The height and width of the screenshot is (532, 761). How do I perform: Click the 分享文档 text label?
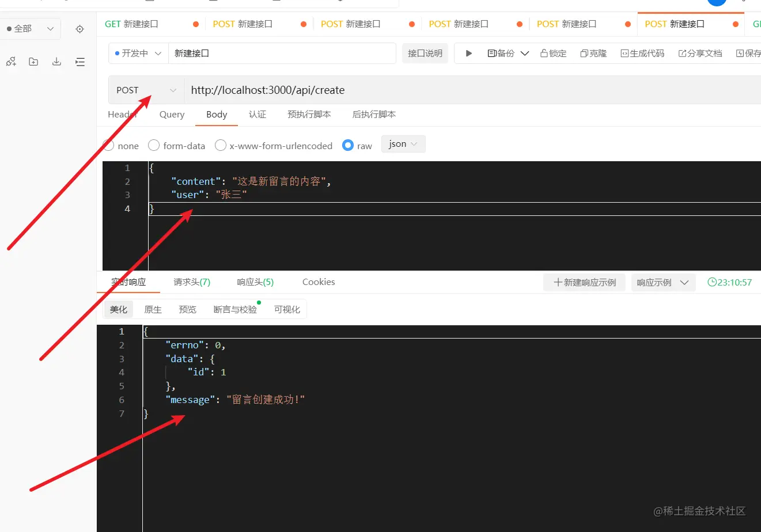tap(705, 53)
